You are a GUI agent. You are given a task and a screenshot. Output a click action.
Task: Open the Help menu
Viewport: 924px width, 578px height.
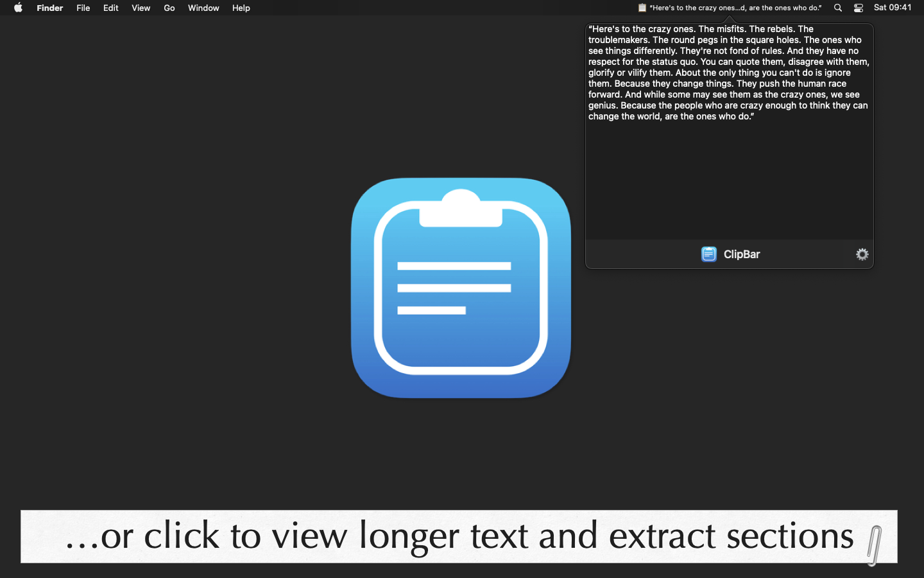tap(241, 8)
